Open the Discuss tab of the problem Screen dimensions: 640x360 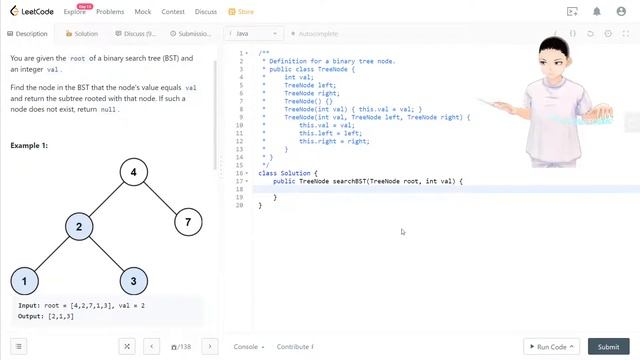136,33
